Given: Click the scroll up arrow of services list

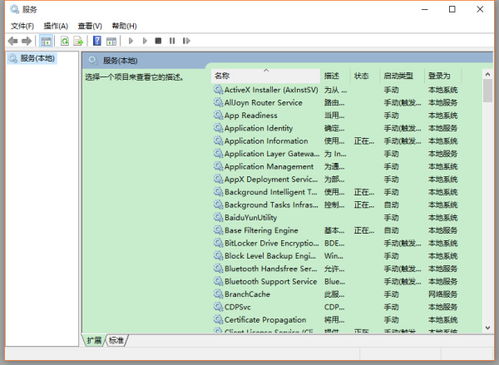Looking at the screenshot, I should [x=488, y=74].
